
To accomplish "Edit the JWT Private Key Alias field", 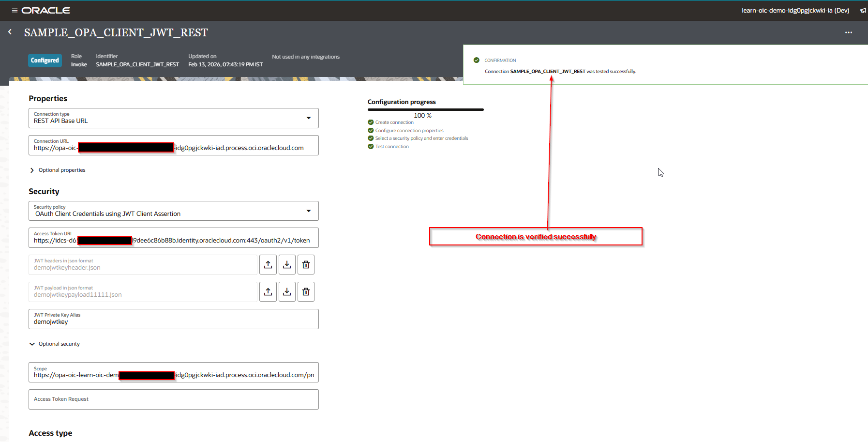I will [173, 321].
